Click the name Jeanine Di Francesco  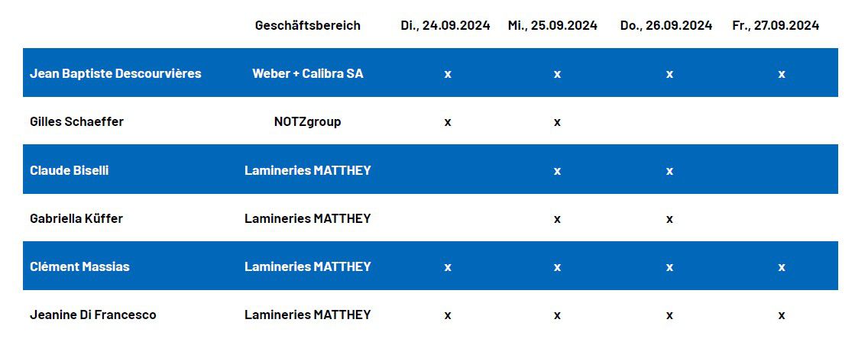(93, 315)
